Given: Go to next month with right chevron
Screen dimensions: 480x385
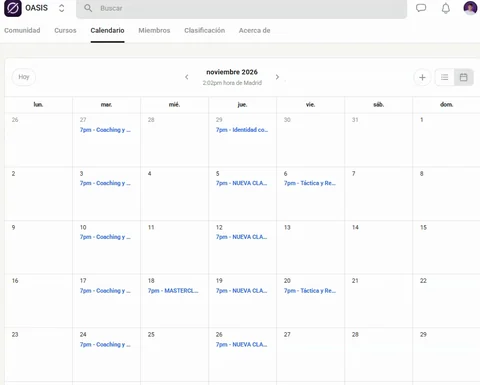Looking at the screenshot, I should [277, 77].
